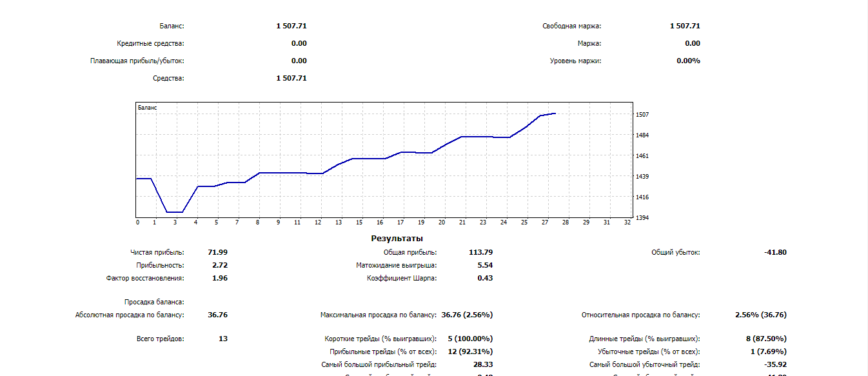Select the 0.00 value beside 'Плавающая прибыль/убыток:'
The width and height of the screenshot is (868, 376).
pos(299,61)
